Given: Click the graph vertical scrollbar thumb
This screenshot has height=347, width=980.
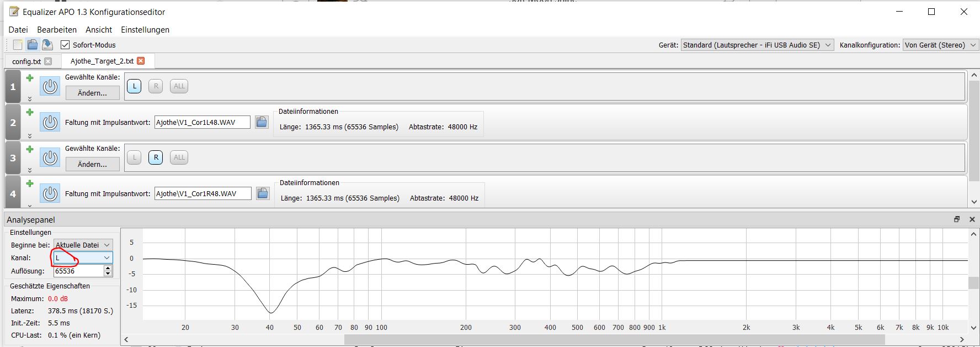Looking at the screenshot, I should (974, 282).
